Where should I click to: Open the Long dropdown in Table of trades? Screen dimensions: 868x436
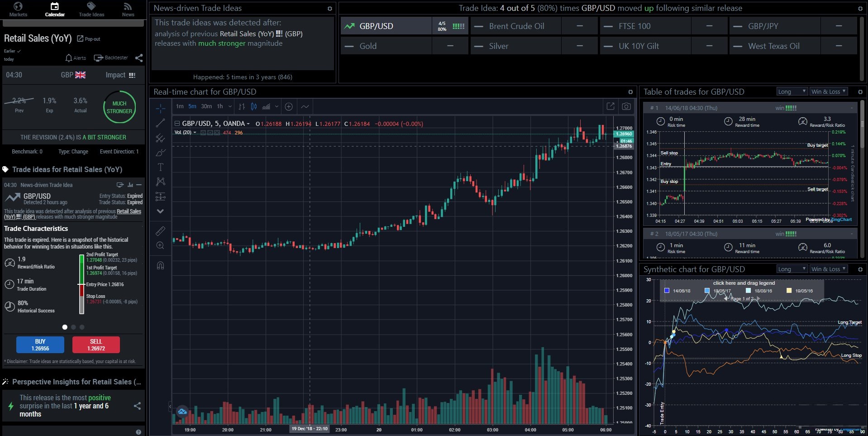pos(792,91)
